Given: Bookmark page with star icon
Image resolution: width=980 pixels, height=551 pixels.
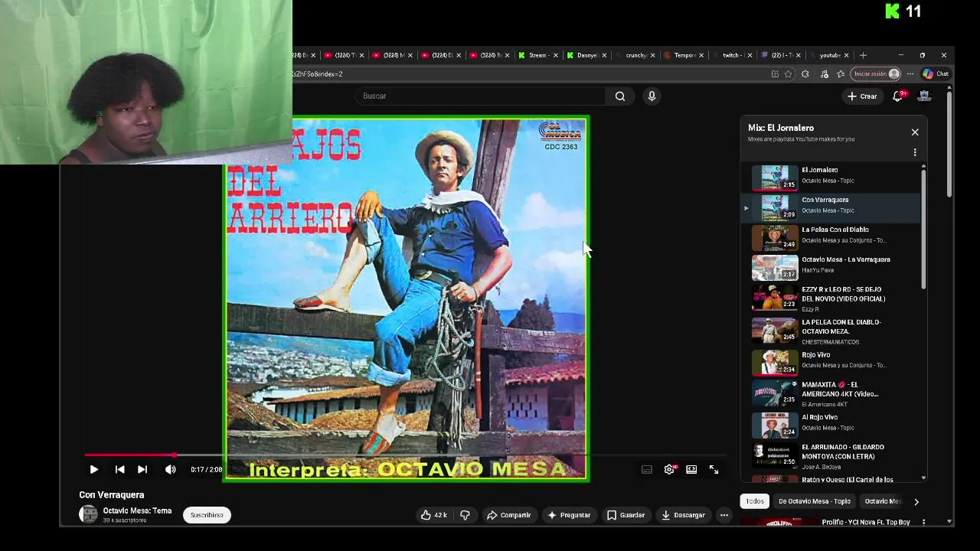Looking at the screenshot, I should (789, 74).
